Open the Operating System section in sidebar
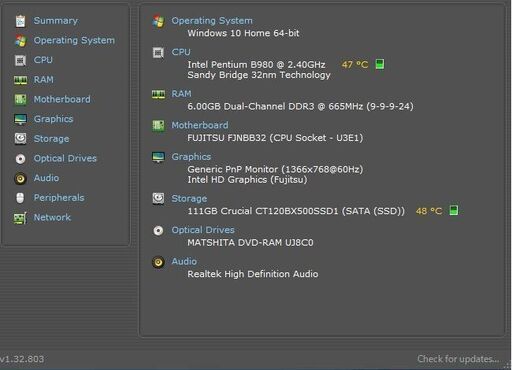 pyautogui.click(x=74, y=40)
